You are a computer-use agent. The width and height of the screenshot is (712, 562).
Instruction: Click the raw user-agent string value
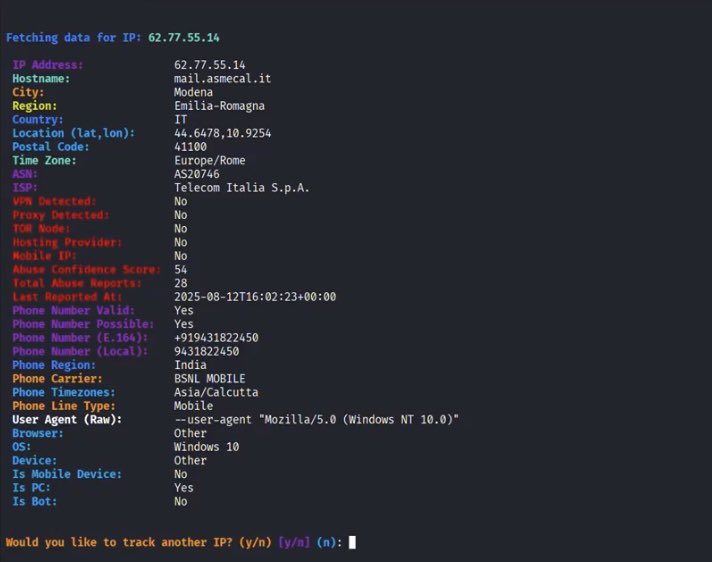316,419
